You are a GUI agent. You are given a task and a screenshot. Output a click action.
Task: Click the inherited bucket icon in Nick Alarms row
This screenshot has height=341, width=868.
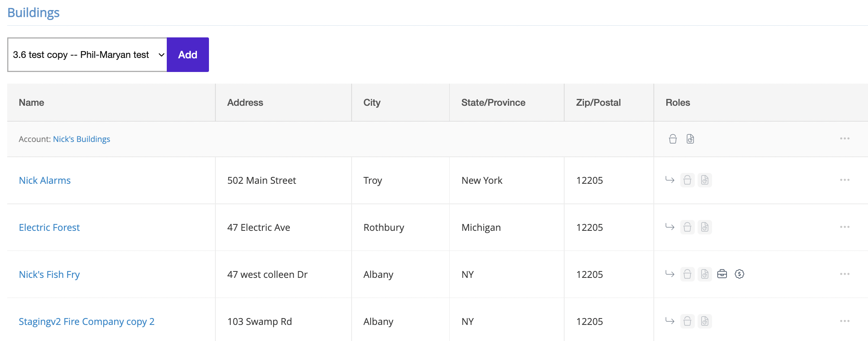point(688,180)
